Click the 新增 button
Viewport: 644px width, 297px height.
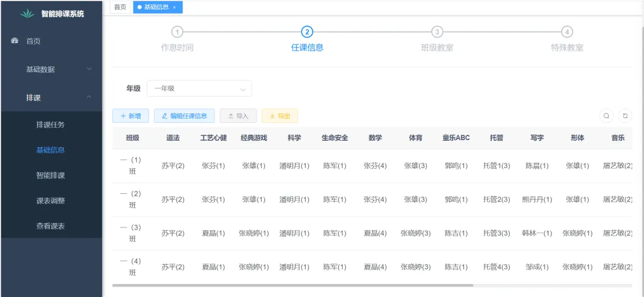131,116
